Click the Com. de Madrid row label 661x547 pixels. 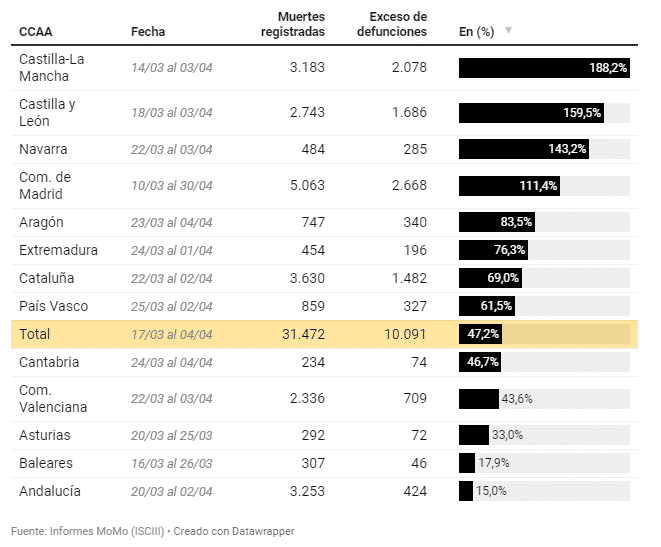click(45, 185)
